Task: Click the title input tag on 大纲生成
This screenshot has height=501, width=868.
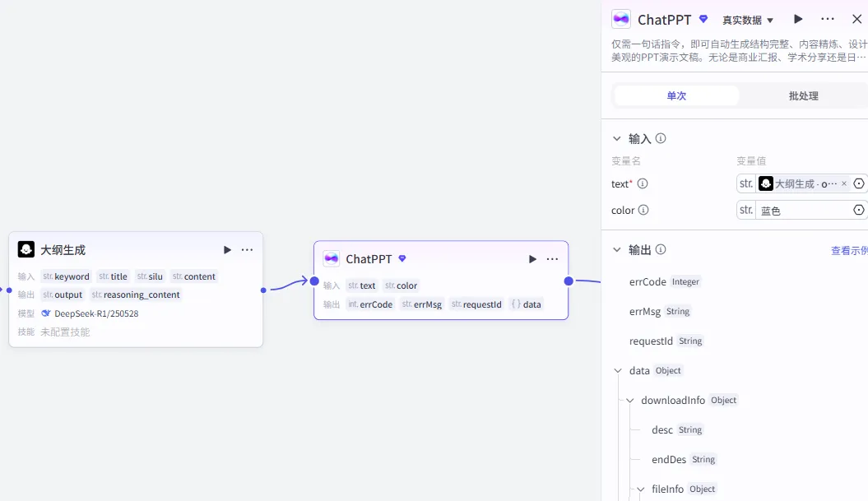Action: tap(113, 276)
